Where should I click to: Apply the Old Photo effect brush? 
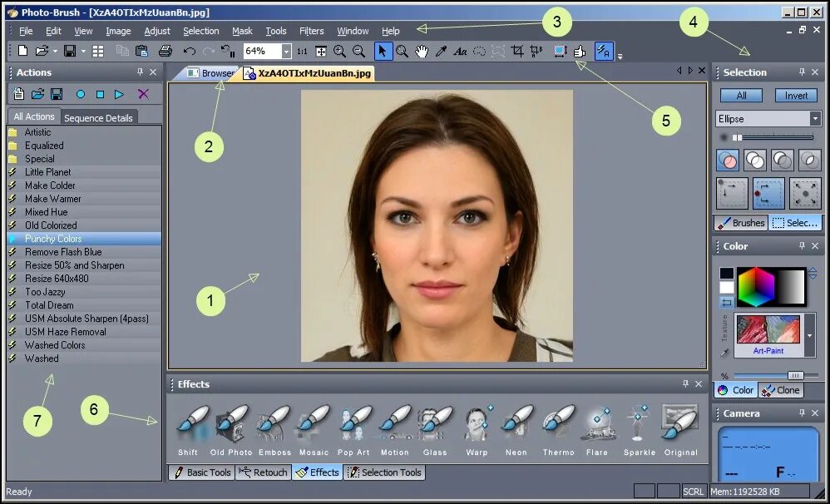click(x=231, y=431)
